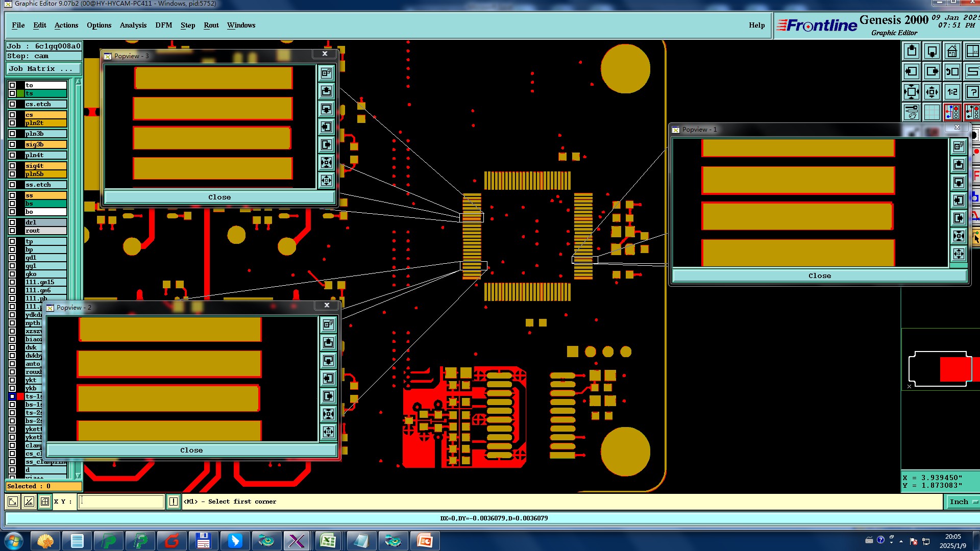Image resolution: width=980 pixels, height=551 pixels.
Task: Toggle the checkbox for layer sig3b
Action: [12, 144]
